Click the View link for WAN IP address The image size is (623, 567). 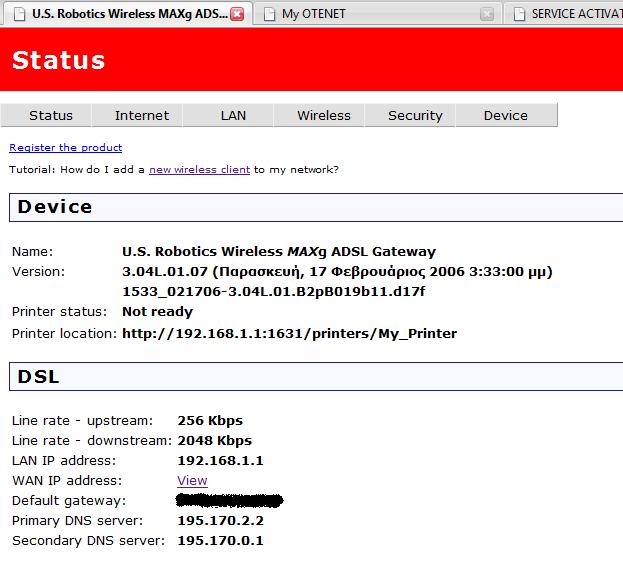pyautogui.click(x=192, y=481)
